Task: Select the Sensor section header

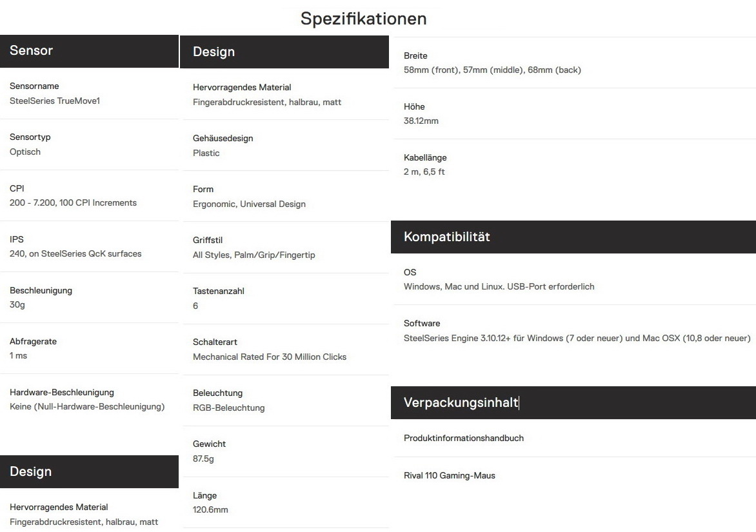Action: [31, 51]
